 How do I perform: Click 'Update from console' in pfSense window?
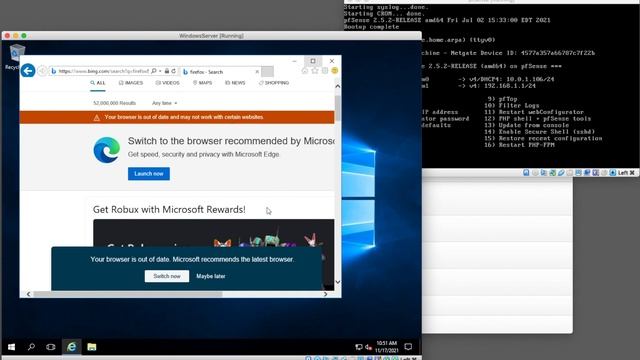point(527,125)
